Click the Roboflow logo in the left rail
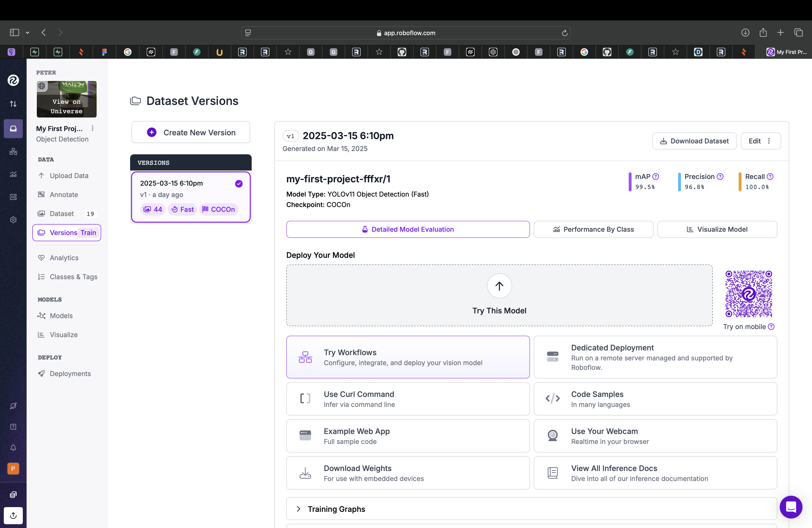 coord(13,80)
